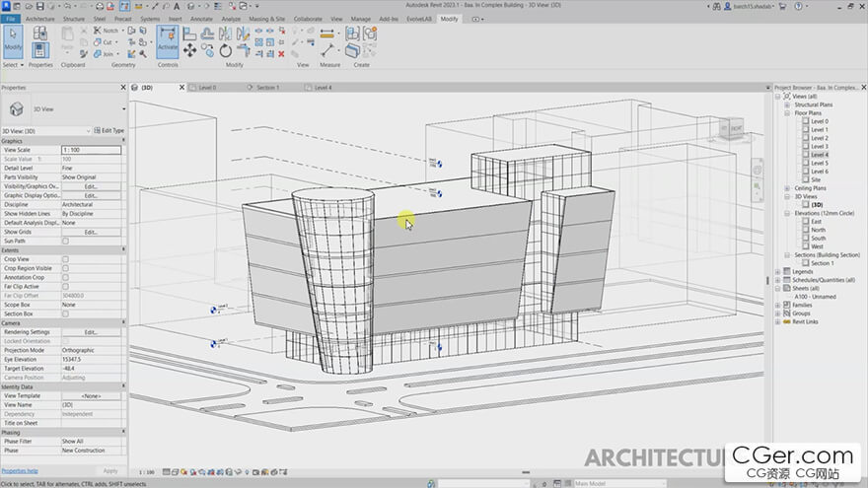Click the Text tool A icon
This screenshot has height=488, width=868.
click(177, 6)
